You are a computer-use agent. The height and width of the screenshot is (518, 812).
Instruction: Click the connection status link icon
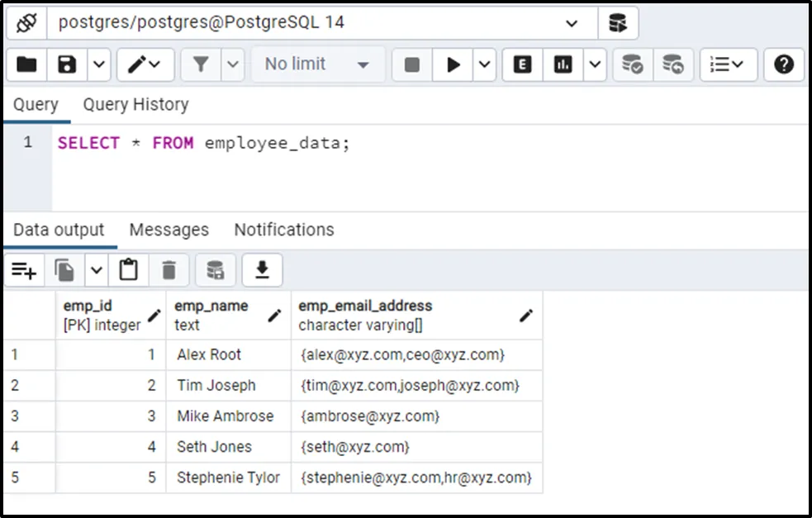click(x=26, y=23)
